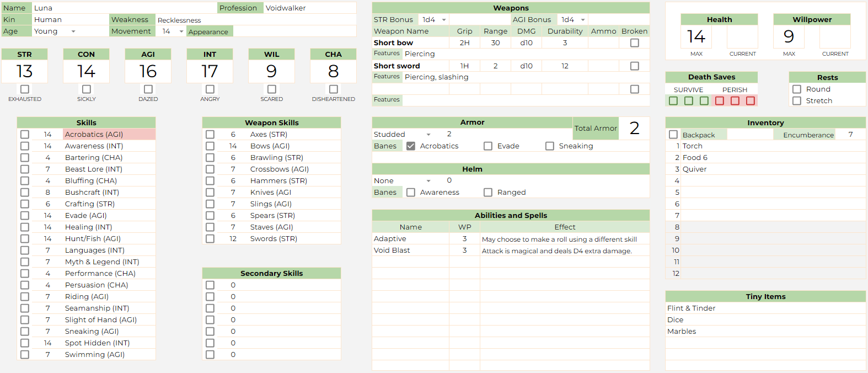Image resolution: width=868 pixels, height=373 pixels.
Task: Select the INT attribute value 17
Action: pos(210,71)
